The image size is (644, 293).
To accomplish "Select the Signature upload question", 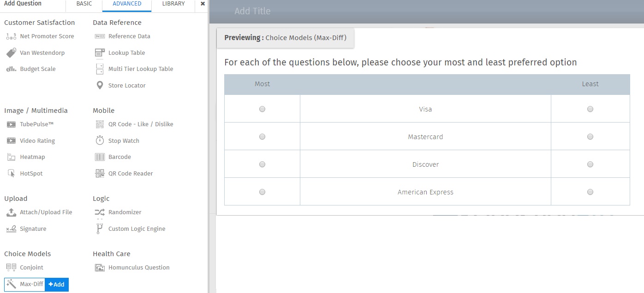I will point(32,229).
